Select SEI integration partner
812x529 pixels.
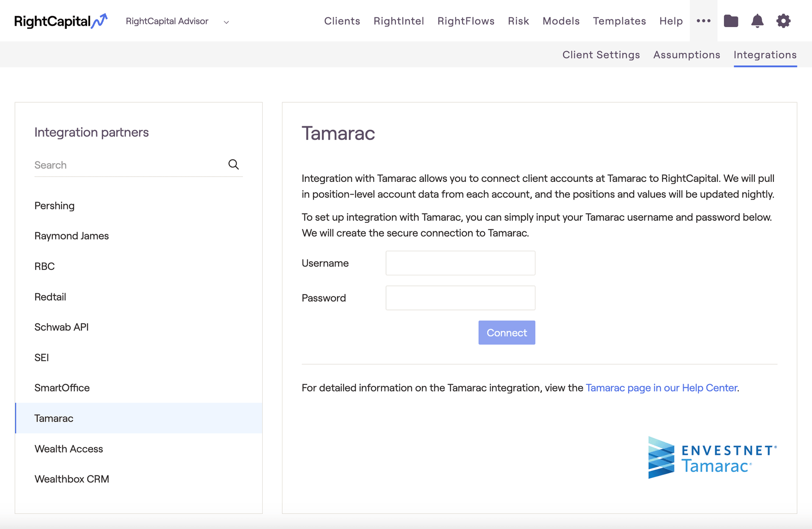[139, 357]
